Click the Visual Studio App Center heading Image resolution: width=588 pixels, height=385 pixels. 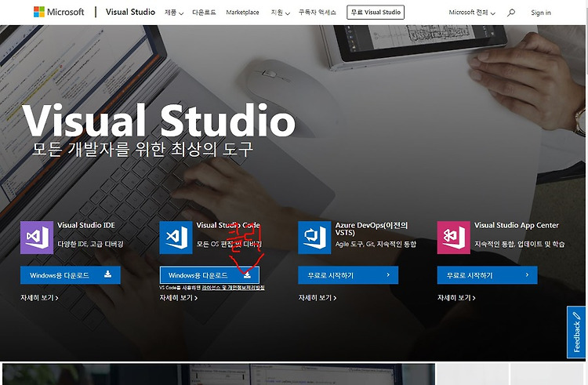click(x=517, y=225)
